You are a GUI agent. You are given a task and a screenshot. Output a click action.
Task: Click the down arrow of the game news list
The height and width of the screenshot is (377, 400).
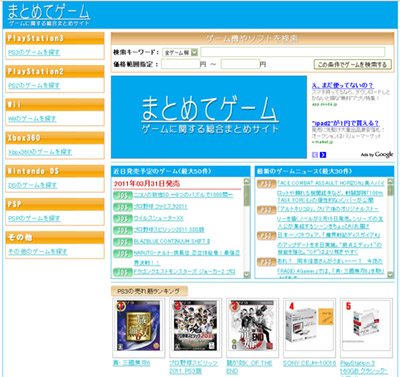[x=390, y=275]
